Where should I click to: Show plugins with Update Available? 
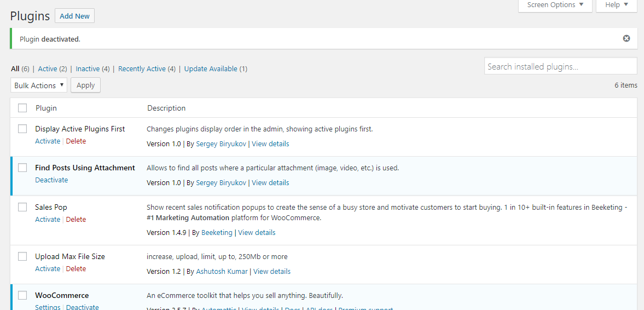(x=211, y=69)
